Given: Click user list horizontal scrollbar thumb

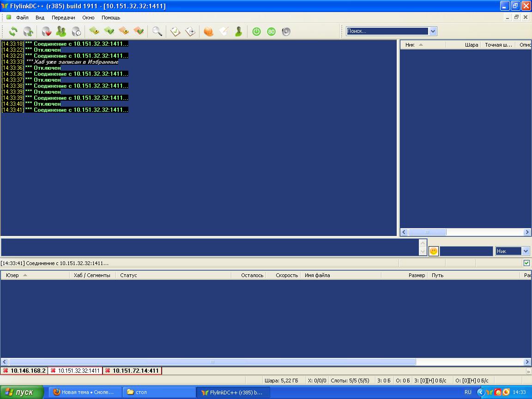Looking at the screenshot, I should coord(427,232).
